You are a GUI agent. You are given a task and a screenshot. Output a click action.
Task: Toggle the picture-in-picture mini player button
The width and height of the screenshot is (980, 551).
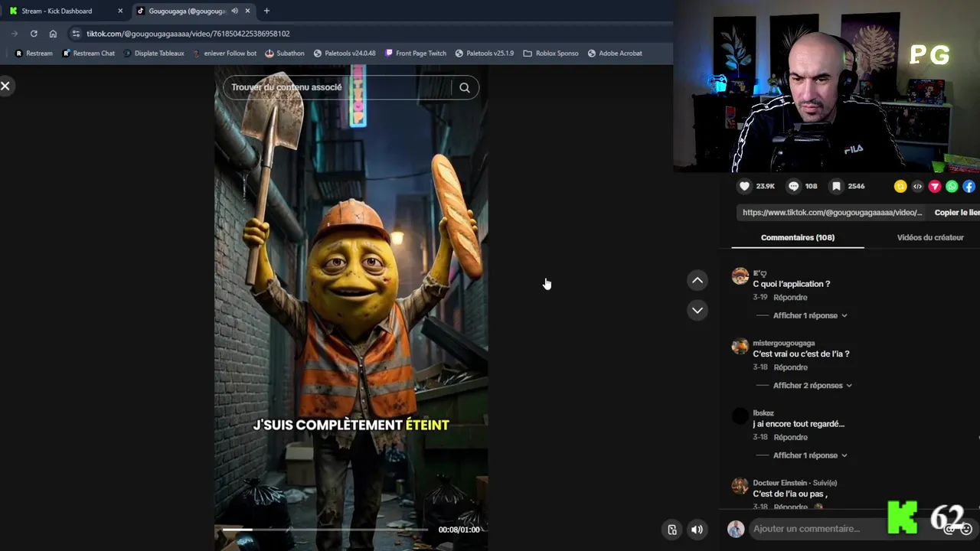coord(672,530)
